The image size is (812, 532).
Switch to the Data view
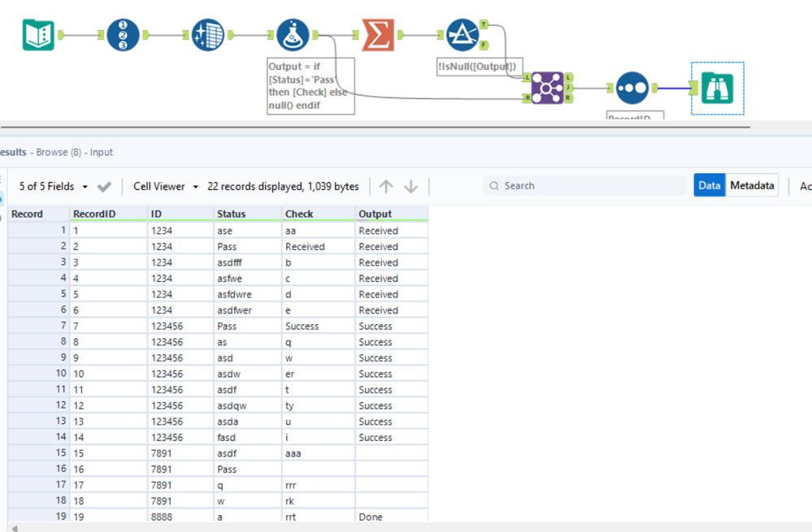[709, 185]
